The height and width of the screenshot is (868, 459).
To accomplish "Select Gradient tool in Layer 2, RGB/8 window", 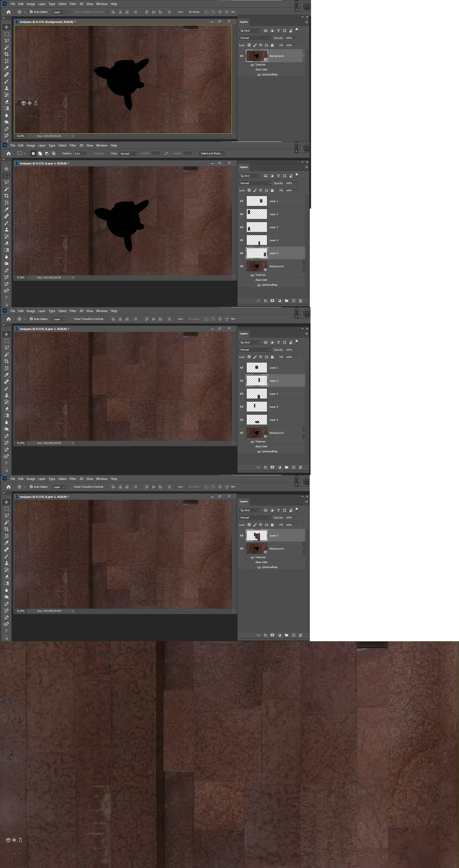I will (x=7, y=415).
